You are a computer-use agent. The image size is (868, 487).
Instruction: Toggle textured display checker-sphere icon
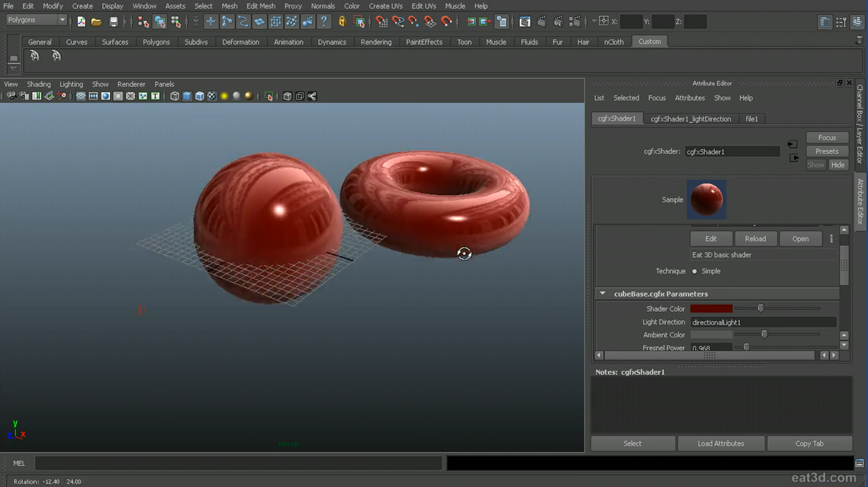(212, 96)
